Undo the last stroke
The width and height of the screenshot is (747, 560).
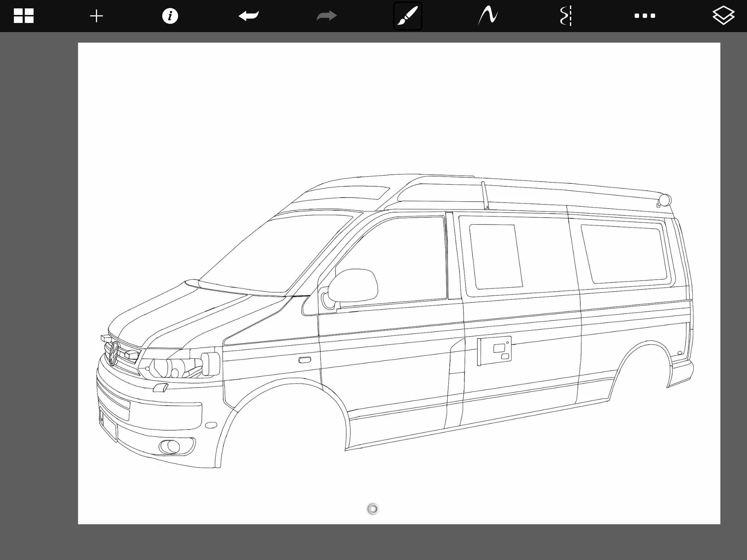click(249, 16)
